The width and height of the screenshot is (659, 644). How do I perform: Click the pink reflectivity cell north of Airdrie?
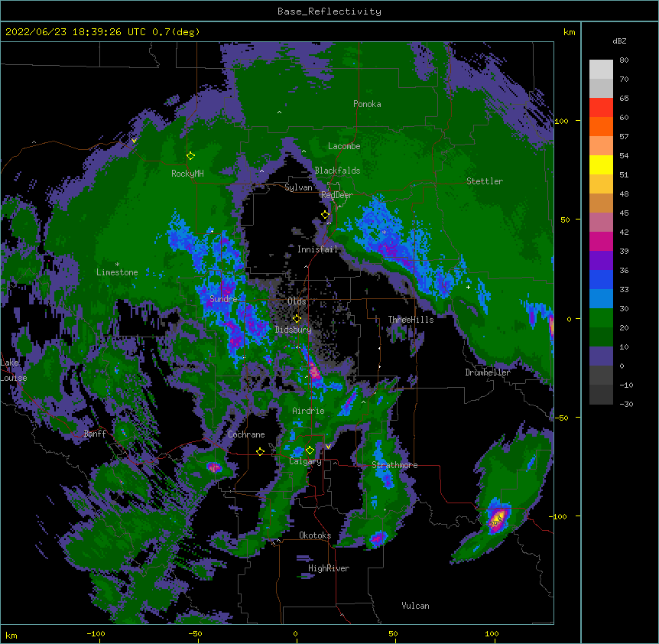pos(315,372)
